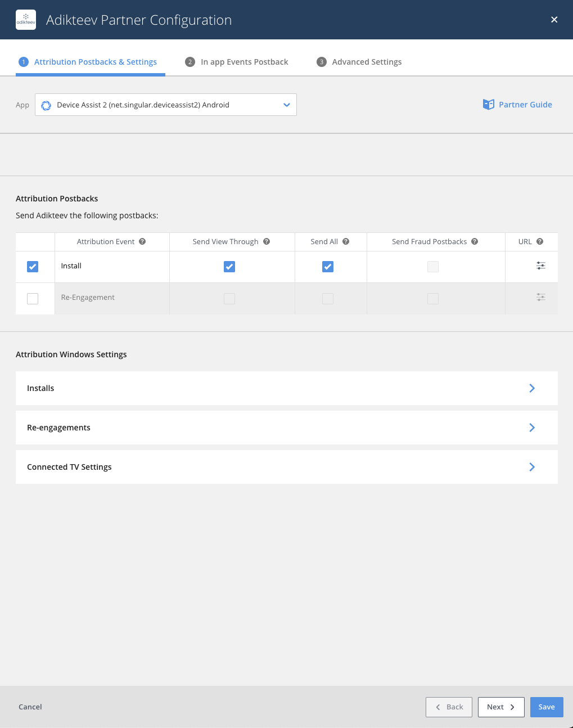Click the Next button

pyautogui.click(x=500, y=707)
